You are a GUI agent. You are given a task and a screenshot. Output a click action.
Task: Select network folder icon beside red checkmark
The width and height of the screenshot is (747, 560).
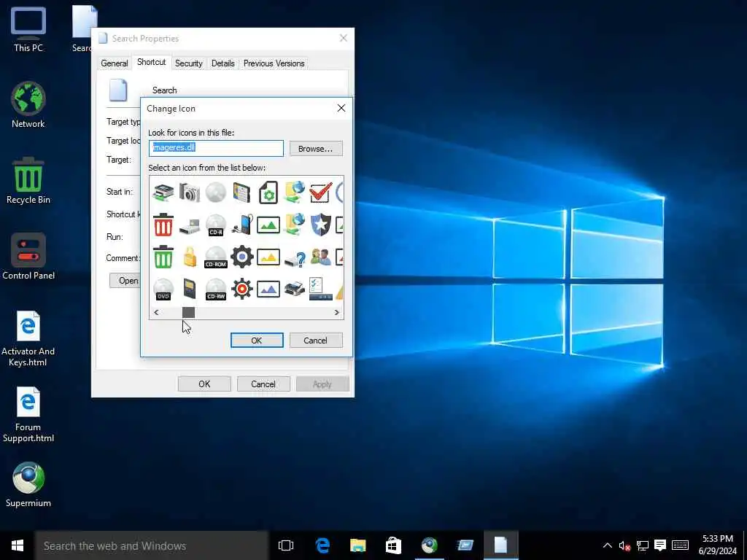[x=295, y=192]
